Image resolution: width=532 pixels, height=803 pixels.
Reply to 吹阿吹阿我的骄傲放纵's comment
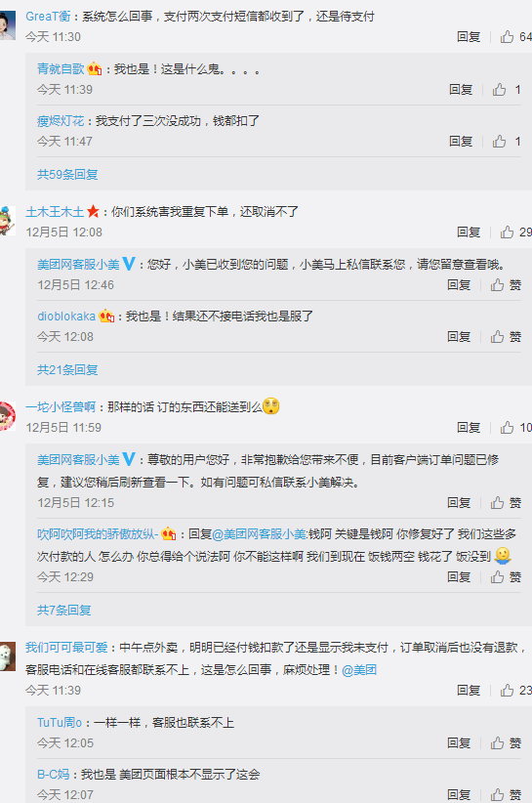pos(459,577)
